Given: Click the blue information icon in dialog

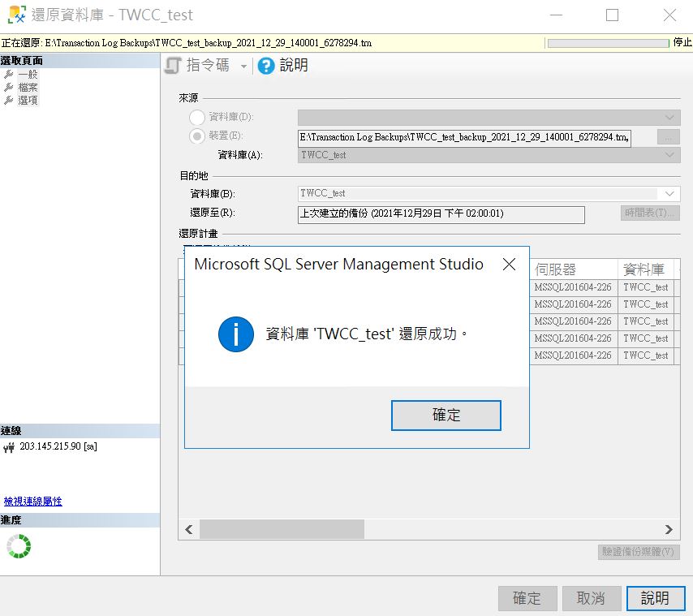Looking at the screenshot, I should (236, 334).
